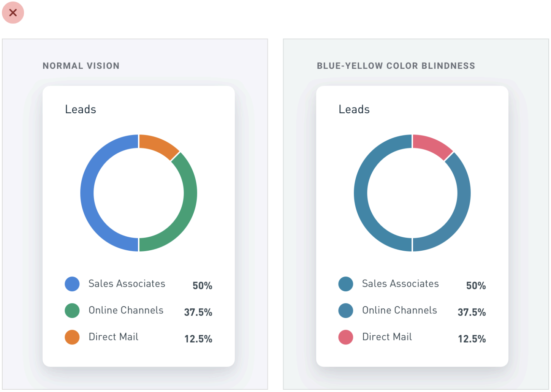Click blue Sales Associates legend dot in Normal Vision

pyautogui.click(x=72, y=284)
